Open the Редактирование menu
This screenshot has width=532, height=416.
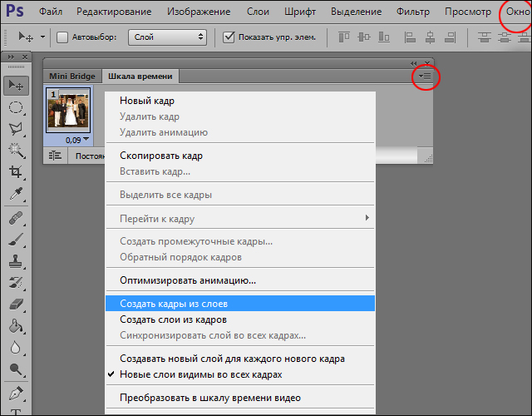tap(114, 12)
